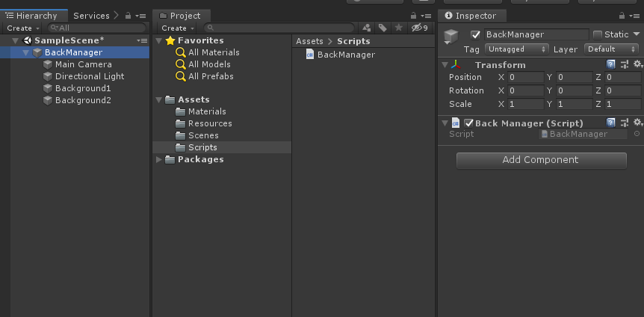
Task: Select Background1 object
Action: [x=83, y=88]
